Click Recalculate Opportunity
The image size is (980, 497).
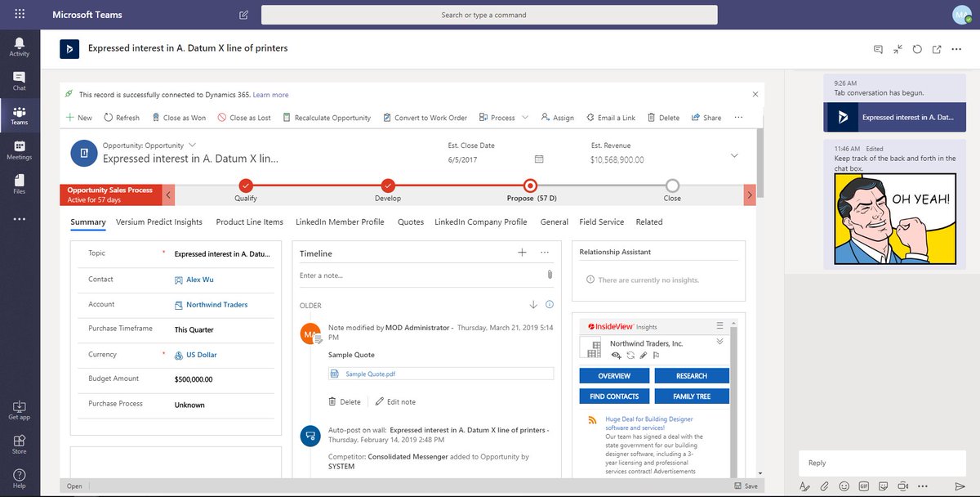pos(327,118)
